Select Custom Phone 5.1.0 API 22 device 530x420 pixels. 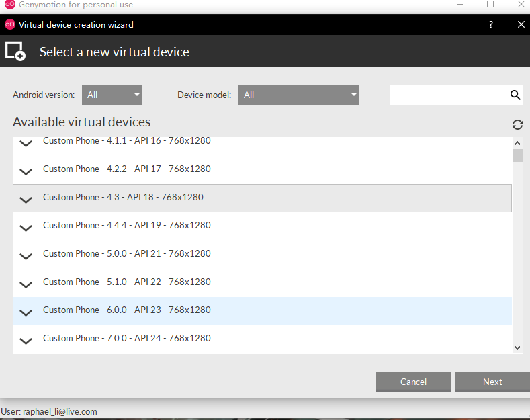262,283
